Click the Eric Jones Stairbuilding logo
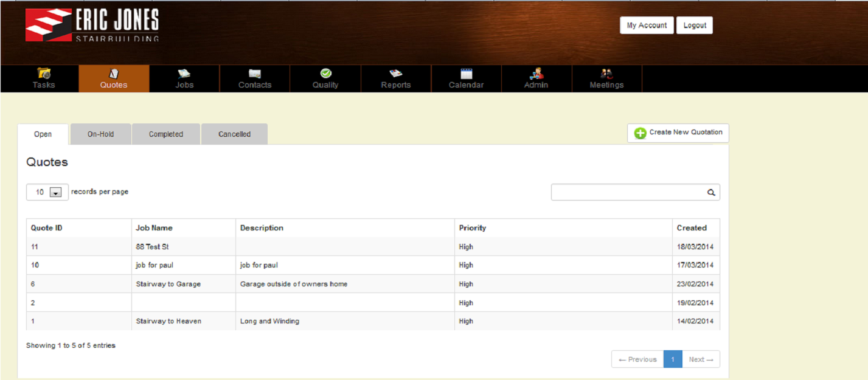 point(92,26)
